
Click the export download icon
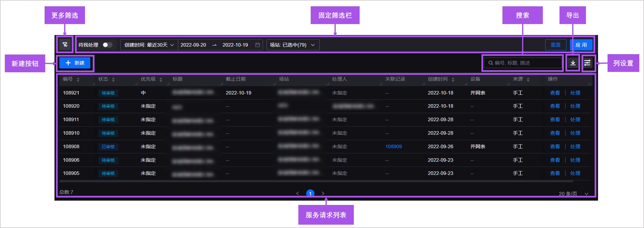coord(573,63)
